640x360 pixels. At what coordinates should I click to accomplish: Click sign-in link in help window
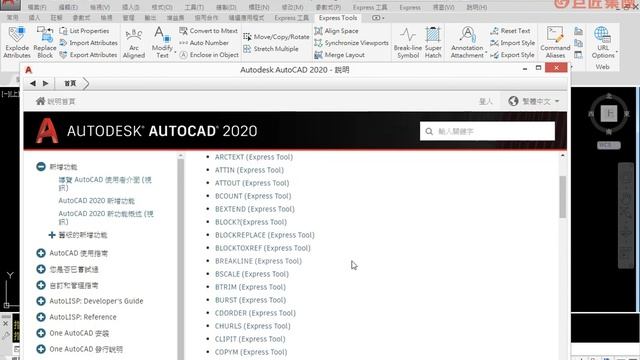coord(485,101)
